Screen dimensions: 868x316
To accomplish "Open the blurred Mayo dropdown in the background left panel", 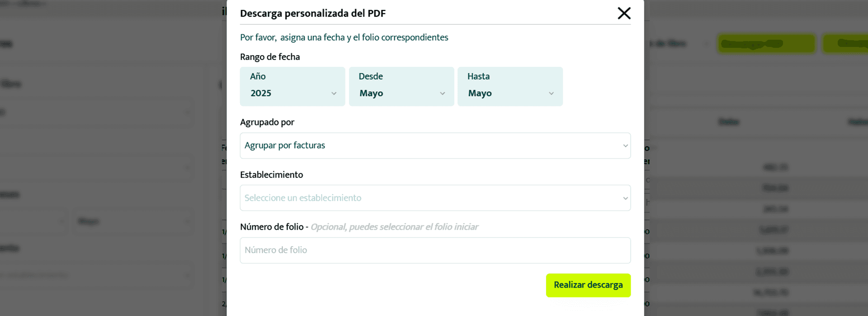I will point(132,222).
